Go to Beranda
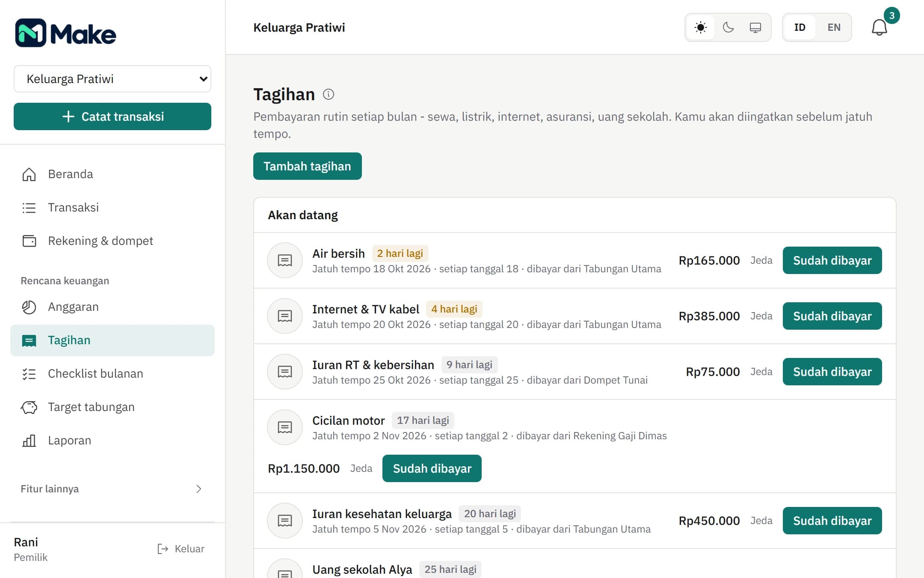924x578 pixels. [x=113, y=174]
